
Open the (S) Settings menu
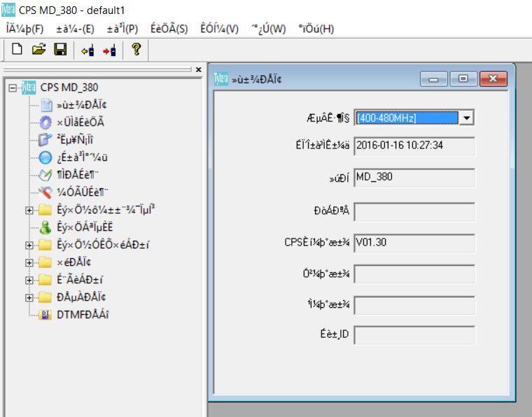(169, 29)
